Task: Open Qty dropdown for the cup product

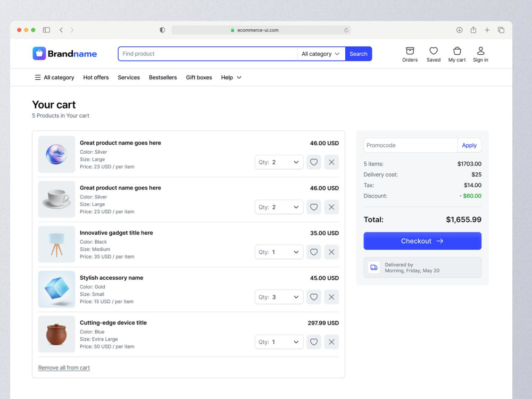Action: pyautogui.click(x=279, y=207)
